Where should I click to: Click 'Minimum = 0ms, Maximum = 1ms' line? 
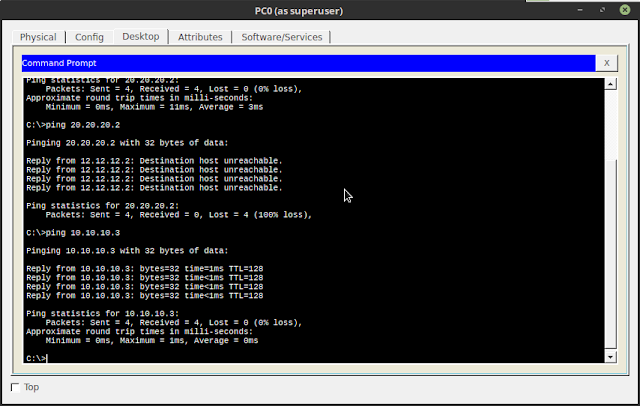(x=152, y=340)
